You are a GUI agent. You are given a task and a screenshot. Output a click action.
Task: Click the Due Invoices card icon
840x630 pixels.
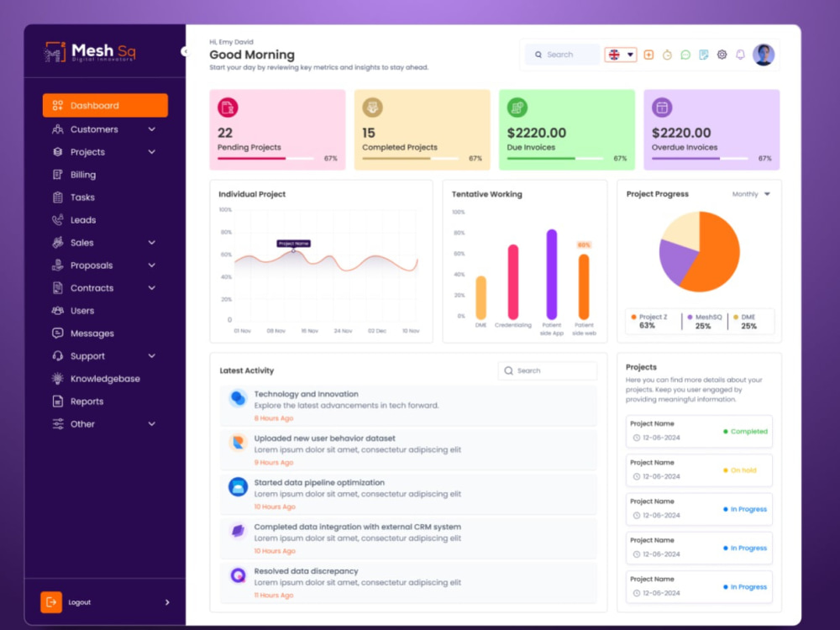[517, 108]
